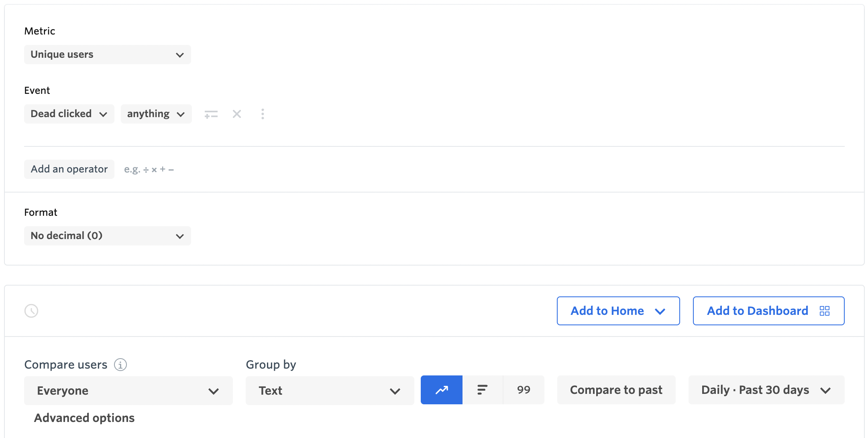
Task: Open the No decimal (0) format dropdown
Action: 108,236
